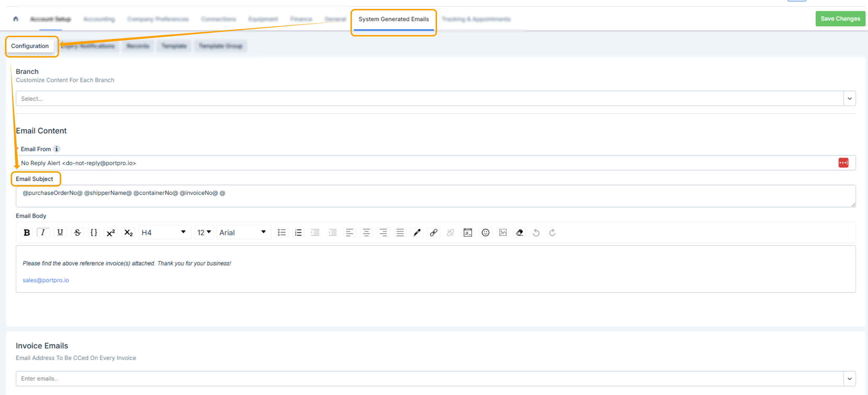Toggle bold formatting in email body
This screenshot has width=868, height=395.
coord(27,233)
